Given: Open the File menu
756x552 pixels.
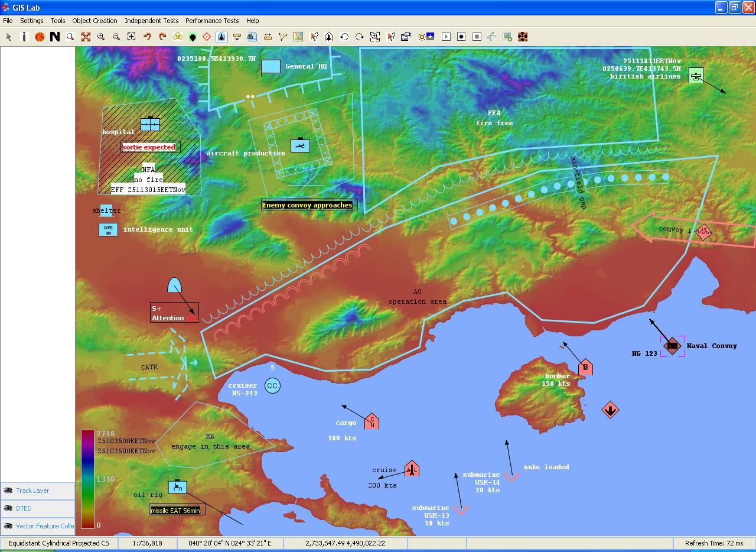Looking at the screenshot, I should (8, 21).
